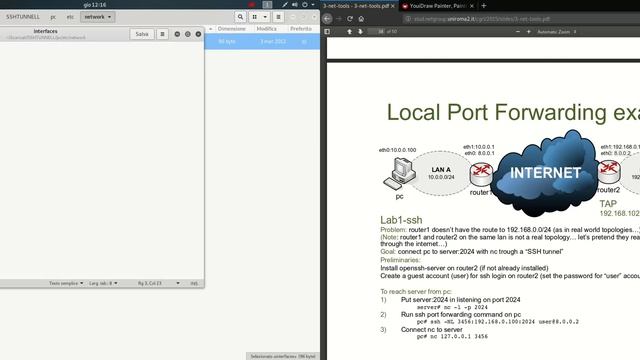Screen dimensions: 640x360
Task: Switch to the 3-net-tools.pdf browser tab
Action: pos(355,6)
